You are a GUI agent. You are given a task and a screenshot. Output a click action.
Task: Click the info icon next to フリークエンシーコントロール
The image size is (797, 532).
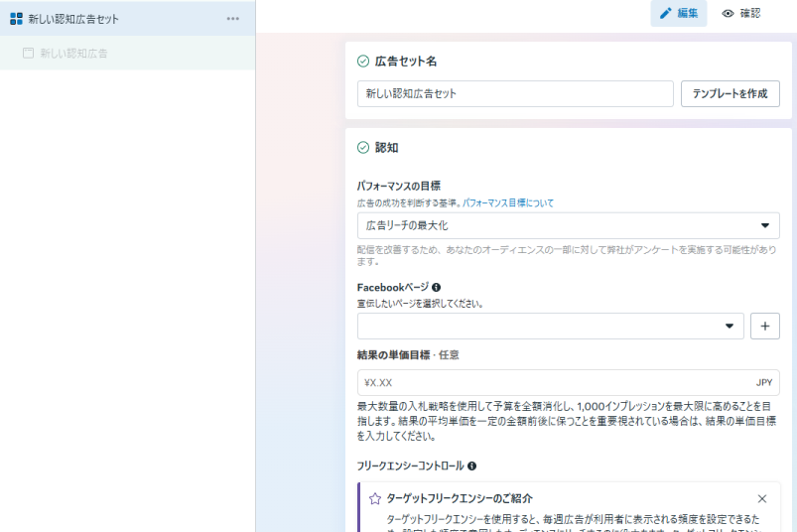471,465
